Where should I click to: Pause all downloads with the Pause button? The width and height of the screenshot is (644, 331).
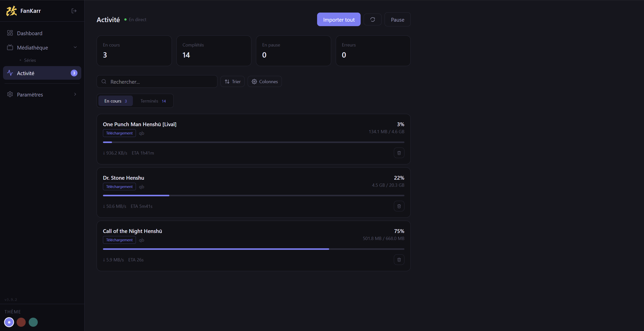(398, 19)
